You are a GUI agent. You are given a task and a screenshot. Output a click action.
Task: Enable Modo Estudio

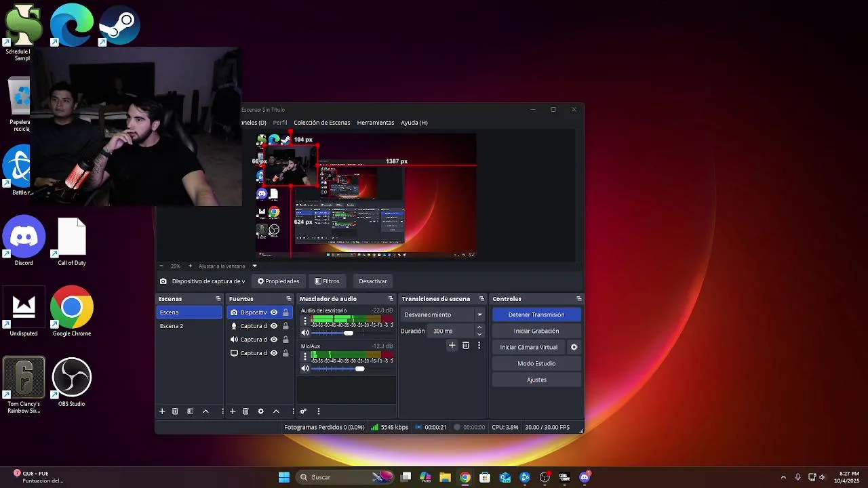[536, 363]
